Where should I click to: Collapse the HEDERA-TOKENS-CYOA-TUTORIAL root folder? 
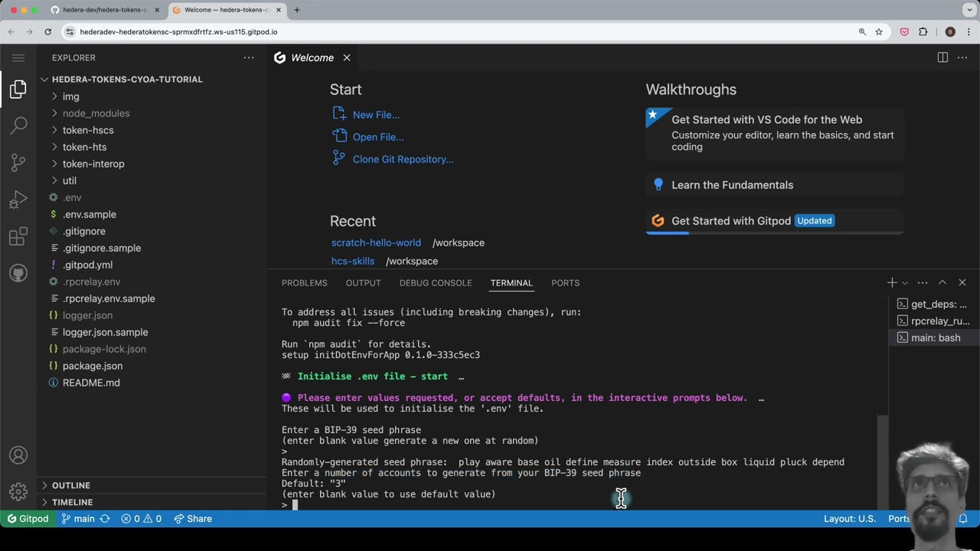point(127,80)
